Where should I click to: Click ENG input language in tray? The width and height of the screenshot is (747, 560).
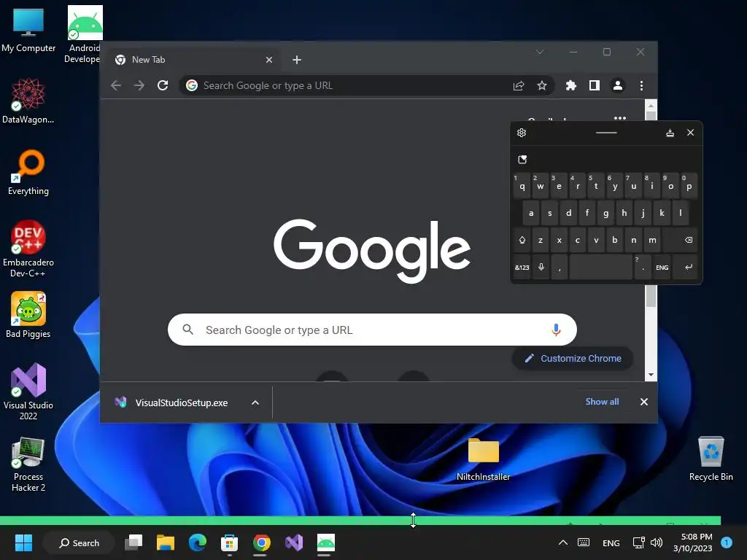click(x=611, y=542)
